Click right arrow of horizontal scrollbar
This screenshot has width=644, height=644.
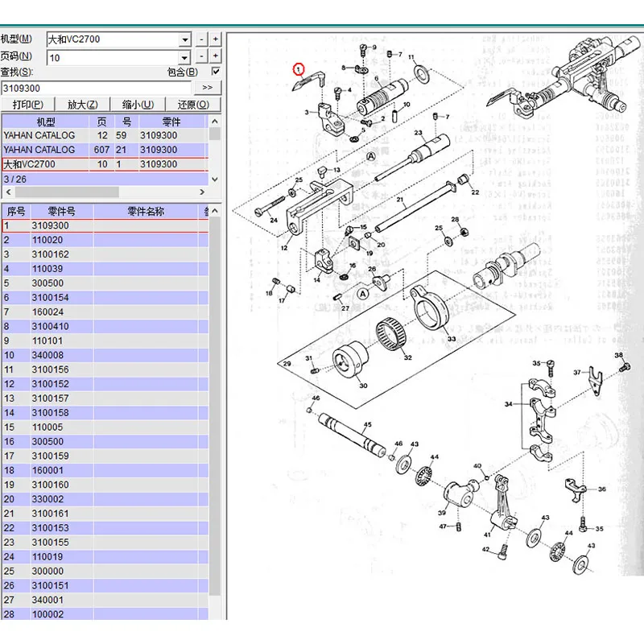(202, 192)
